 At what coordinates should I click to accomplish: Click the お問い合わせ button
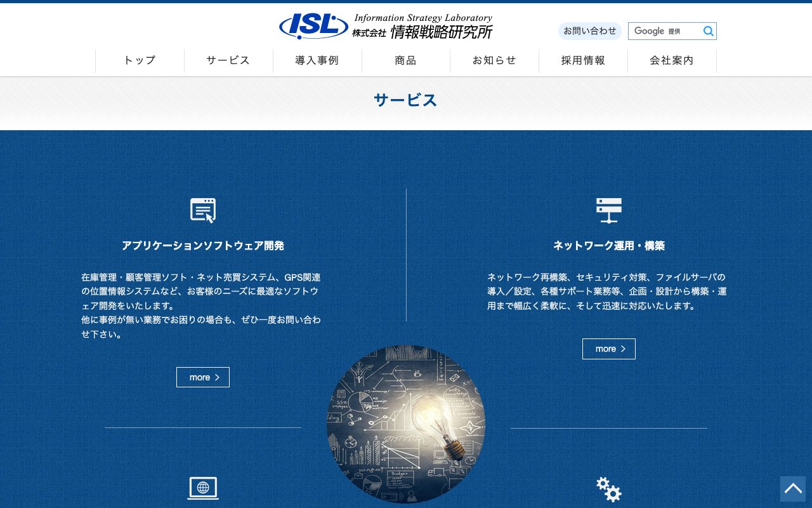590,31
